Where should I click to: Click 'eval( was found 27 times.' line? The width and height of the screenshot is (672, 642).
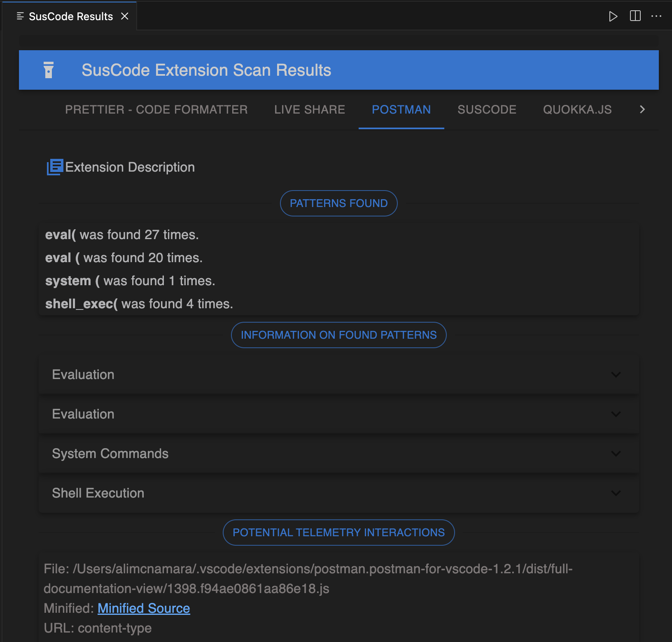tap(122, 235)
